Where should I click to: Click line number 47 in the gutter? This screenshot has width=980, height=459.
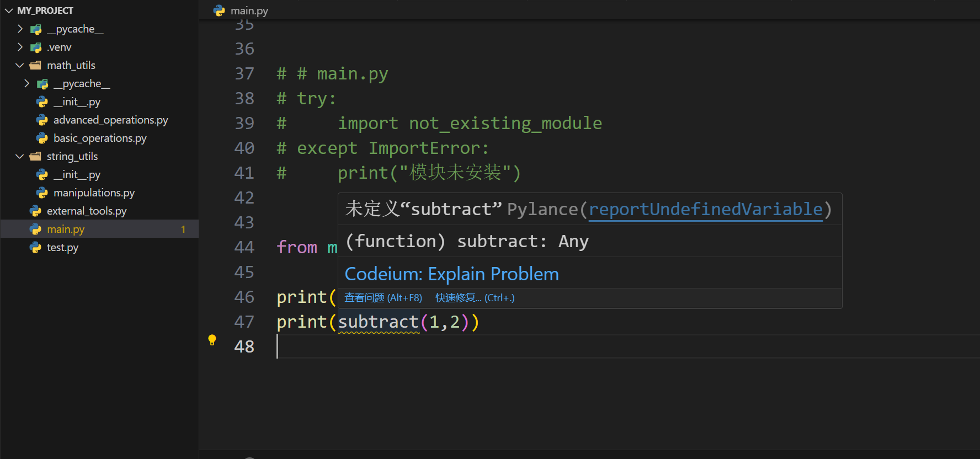(244, 322)
